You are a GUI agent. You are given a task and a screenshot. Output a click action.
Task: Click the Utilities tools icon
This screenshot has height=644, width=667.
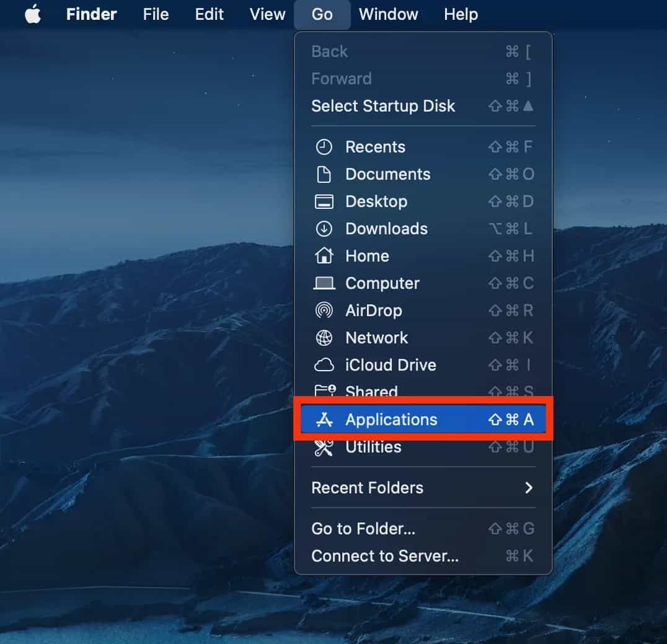coord(324,447)
